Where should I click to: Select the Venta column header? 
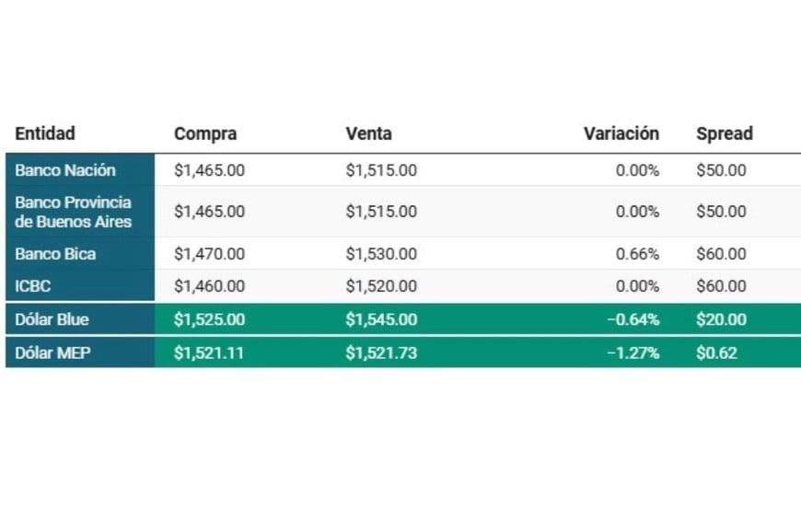pos(369,133)
